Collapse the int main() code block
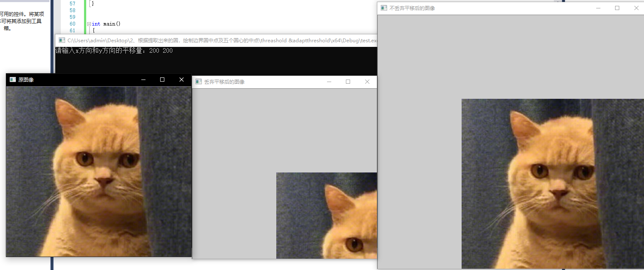 coord(89,24)
